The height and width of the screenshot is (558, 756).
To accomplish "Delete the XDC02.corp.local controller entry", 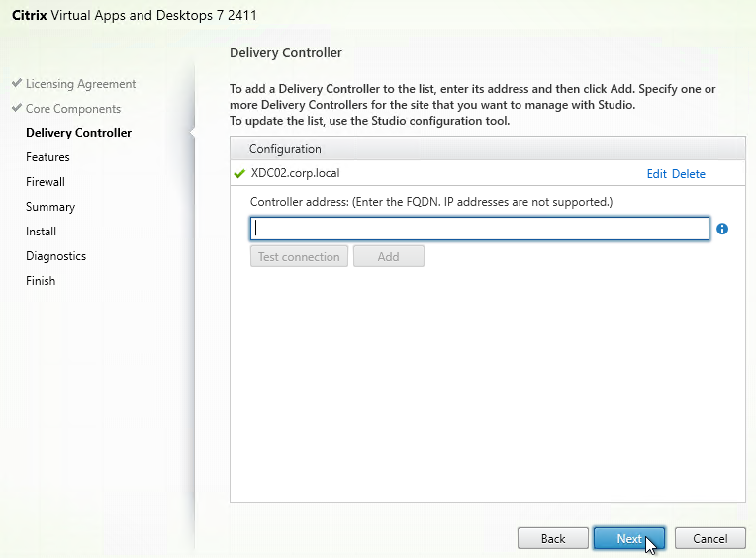I will 689,174.
